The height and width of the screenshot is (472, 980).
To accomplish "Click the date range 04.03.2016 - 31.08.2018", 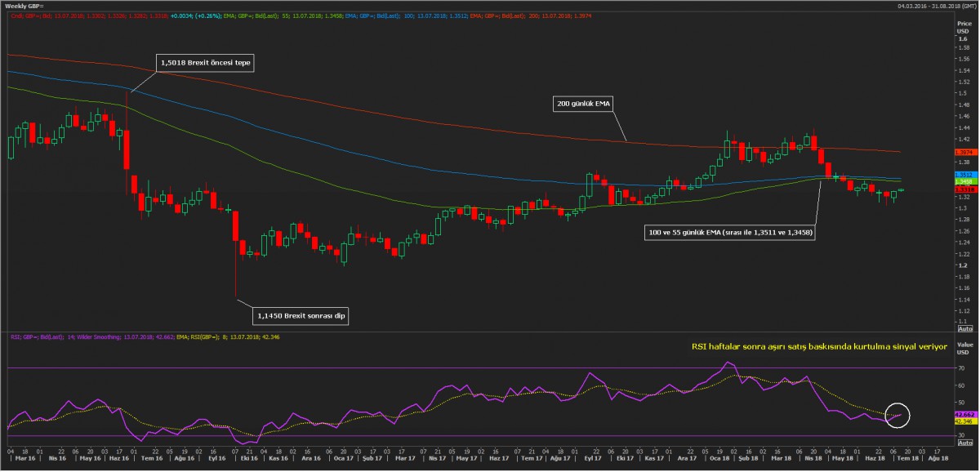I will pyautogui.click(x=930, y=6).
